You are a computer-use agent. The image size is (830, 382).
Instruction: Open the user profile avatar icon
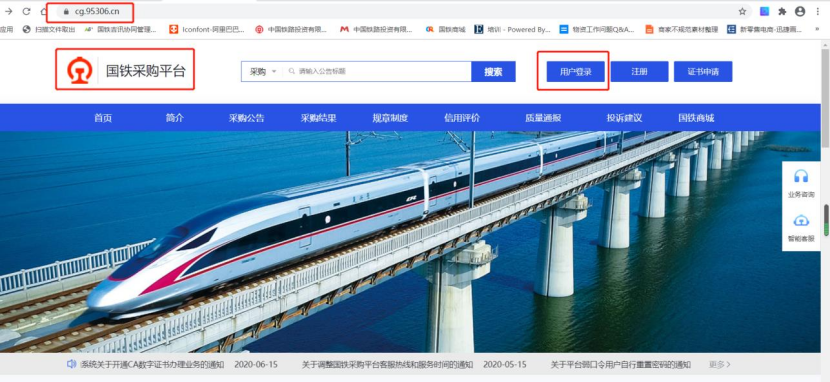coord(800,12)
